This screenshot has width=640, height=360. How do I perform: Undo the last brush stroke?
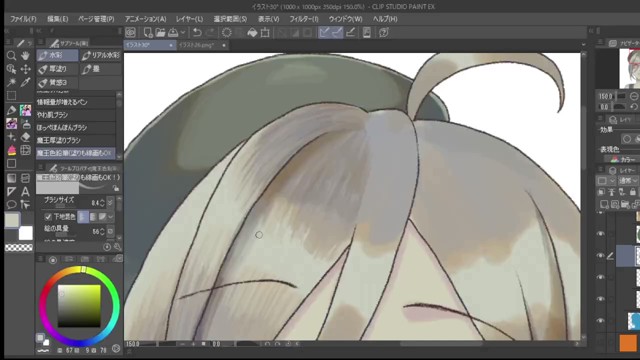[197, 33]
